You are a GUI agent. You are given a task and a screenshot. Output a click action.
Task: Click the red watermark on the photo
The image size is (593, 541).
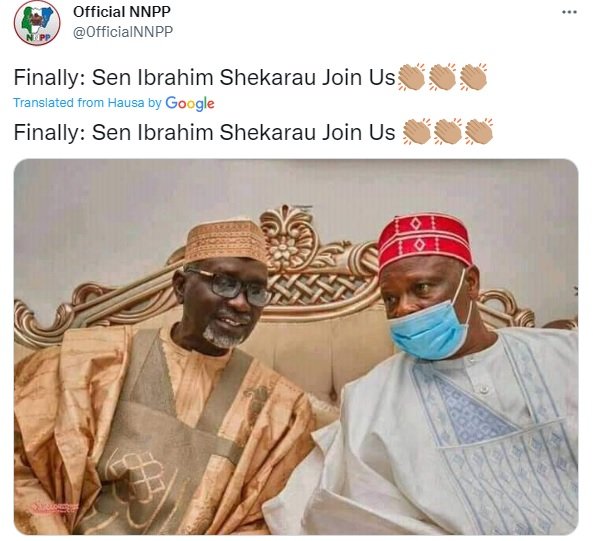(55, 507)
